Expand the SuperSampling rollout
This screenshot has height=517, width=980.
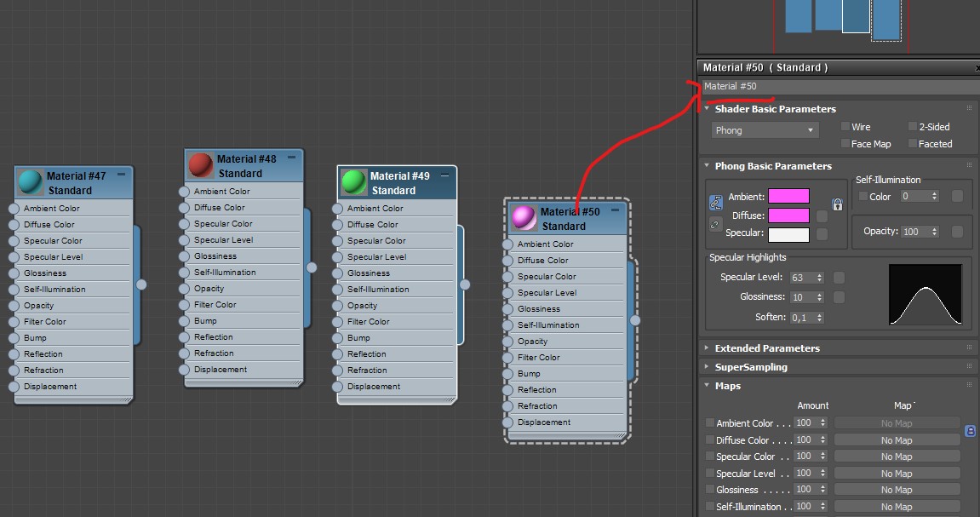click(x=707, y=366)
